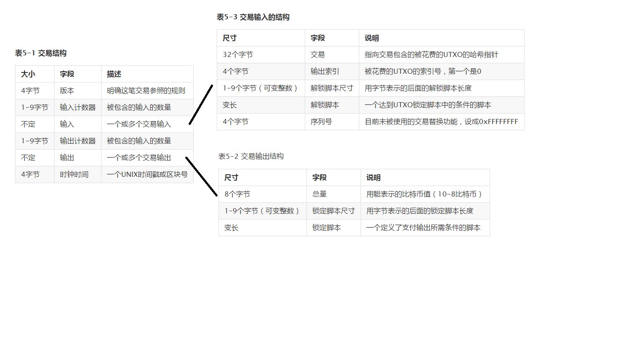Viewport: 644px width, 362px height.
Task: Select the 时钟时间 cell
Action: click(x=78, y=175)
